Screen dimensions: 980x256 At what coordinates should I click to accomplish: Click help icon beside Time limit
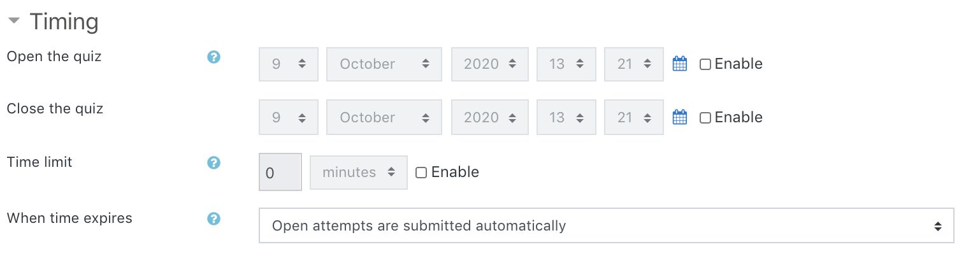tap(214, 163)
